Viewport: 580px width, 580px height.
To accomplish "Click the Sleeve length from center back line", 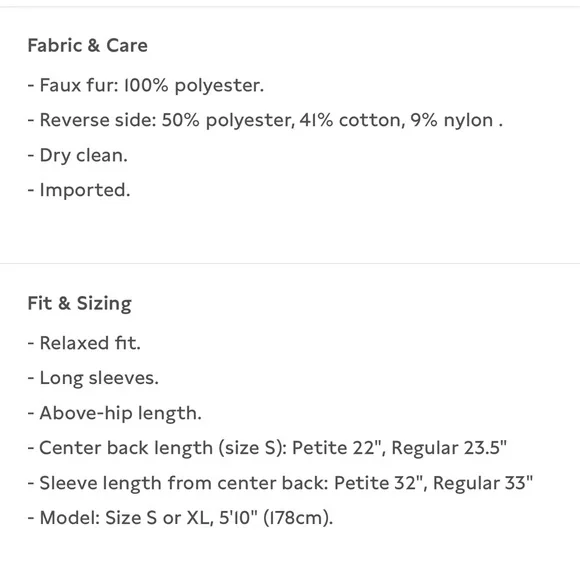I will tap(280, 483).
